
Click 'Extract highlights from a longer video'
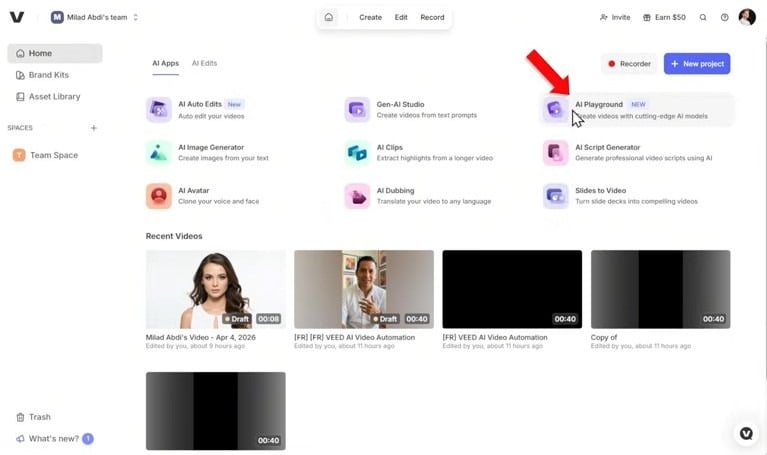coord(434,158)
